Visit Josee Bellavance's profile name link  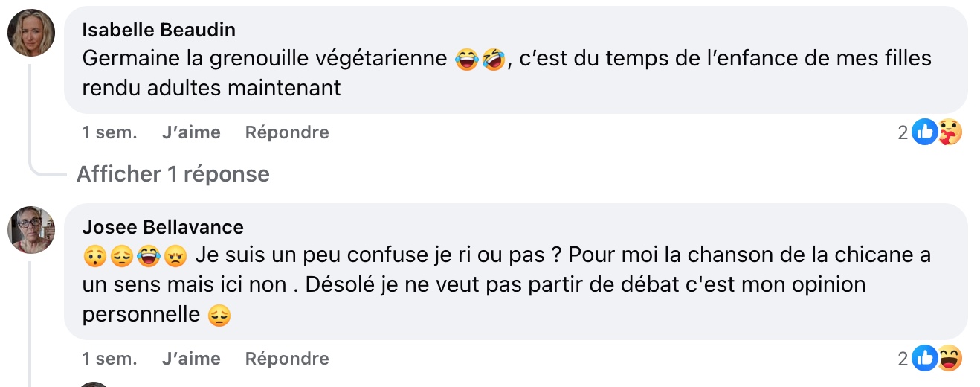[x=163, y=226]
